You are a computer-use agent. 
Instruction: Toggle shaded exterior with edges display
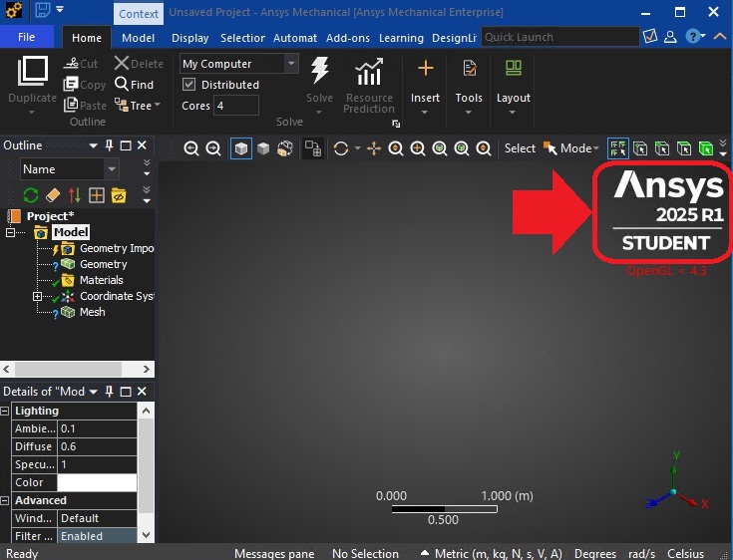(241, 148)
